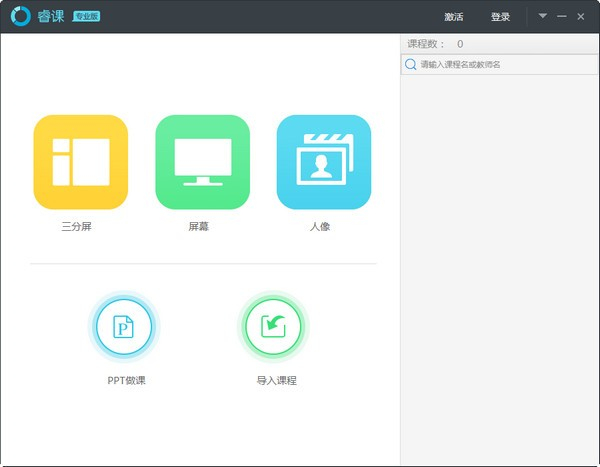Expand the title bar dropdown triangle menu
600x467 pixels.
coord(543,16)
